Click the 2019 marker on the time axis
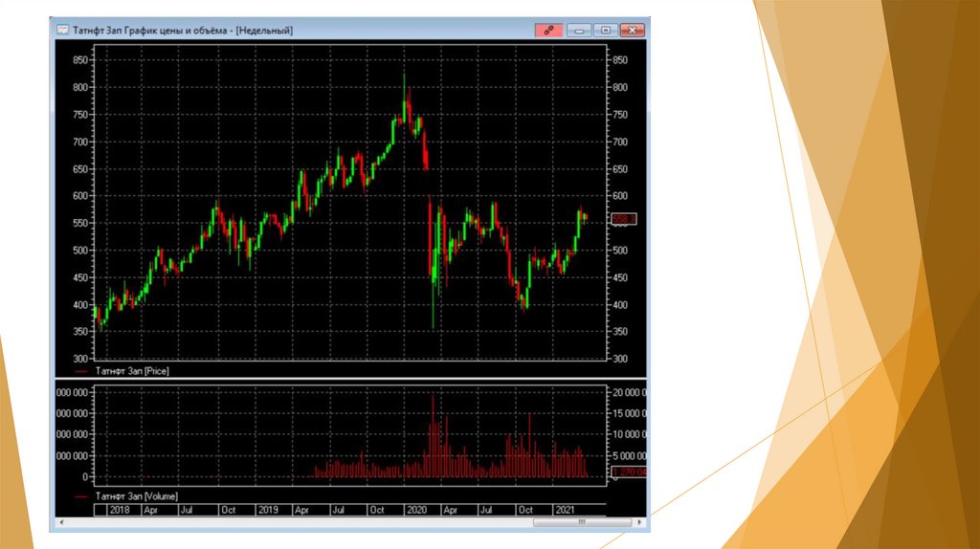The width and height of the screenshot is (980, 549). click(268, 510)
